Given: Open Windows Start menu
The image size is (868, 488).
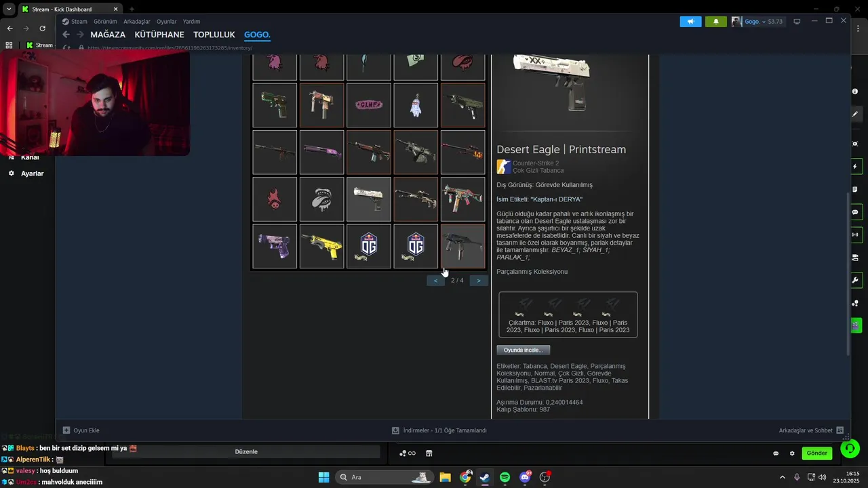Looking at the screenshot, I should [x=323, y=477].
